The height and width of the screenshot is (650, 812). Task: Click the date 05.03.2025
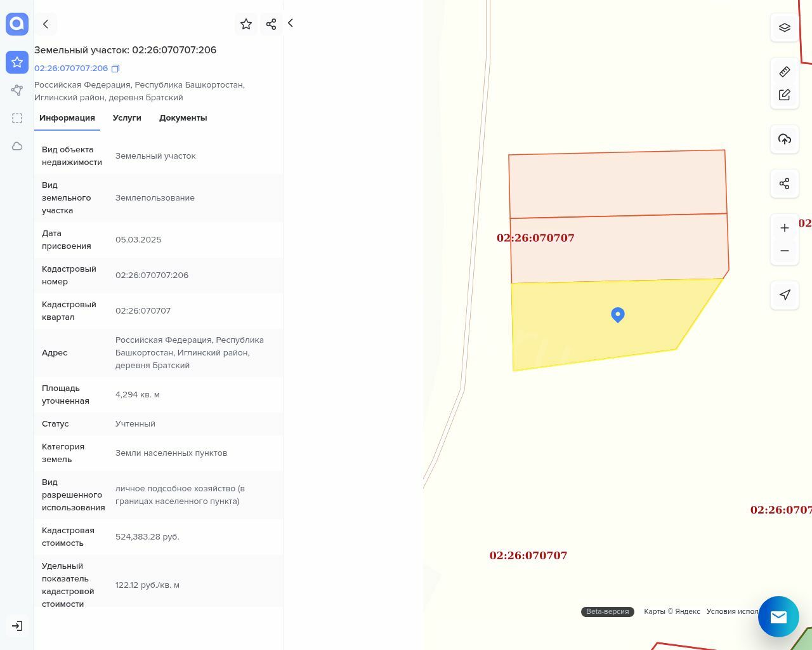click(138, 240)
